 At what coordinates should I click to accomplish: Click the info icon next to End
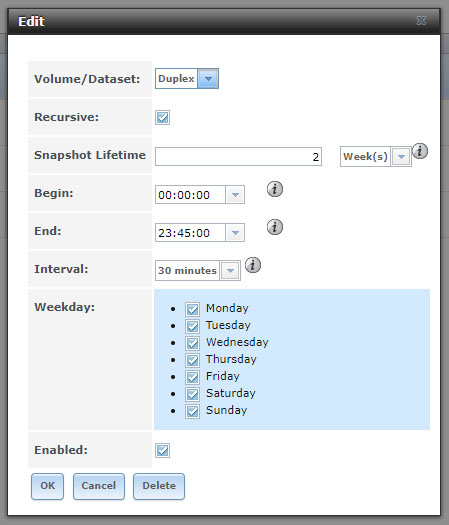point(275,227)
